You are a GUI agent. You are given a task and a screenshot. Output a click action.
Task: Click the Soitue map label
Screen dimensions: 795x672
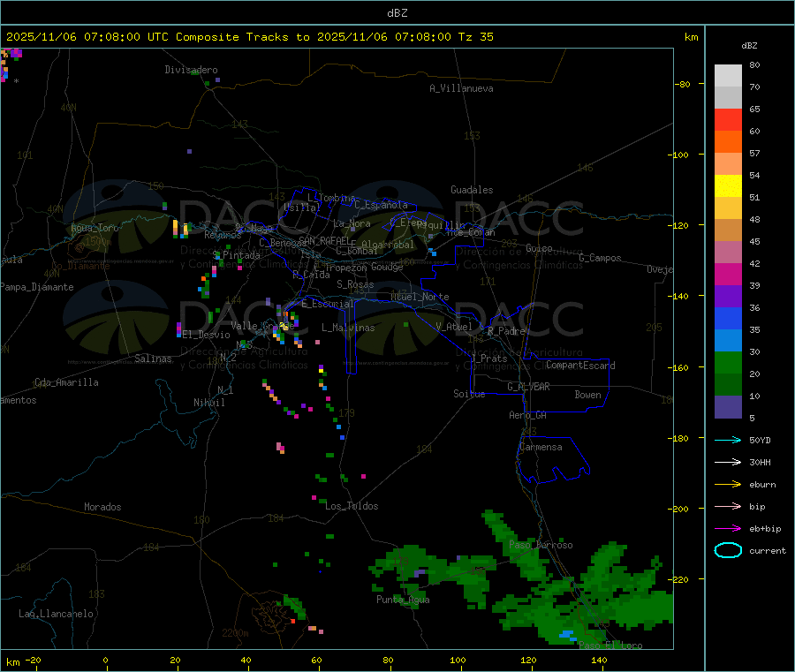(469, 394)
